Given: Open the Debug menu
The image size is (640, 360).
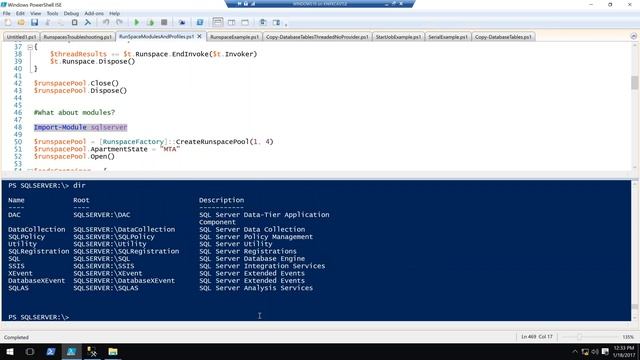Looking at the screenshot, I should coord(71,13).
